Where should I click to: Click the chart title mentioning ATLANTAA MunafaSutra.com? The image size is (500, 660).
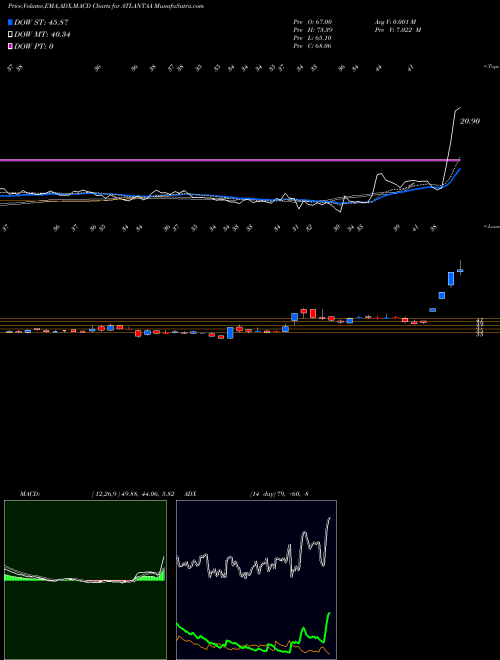[106, 6]
